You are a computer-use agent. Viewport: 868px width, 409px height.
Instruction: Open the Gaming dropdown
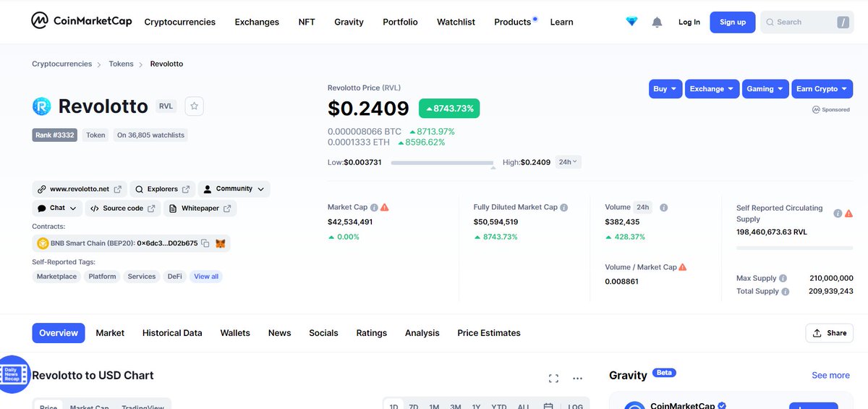point(765,89)
